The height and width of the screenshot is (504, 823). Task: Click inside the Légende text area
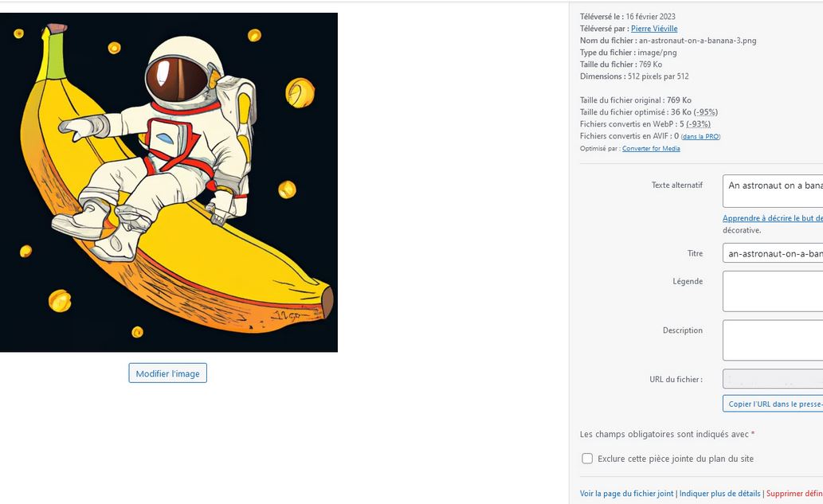click(x=773, y=291)
